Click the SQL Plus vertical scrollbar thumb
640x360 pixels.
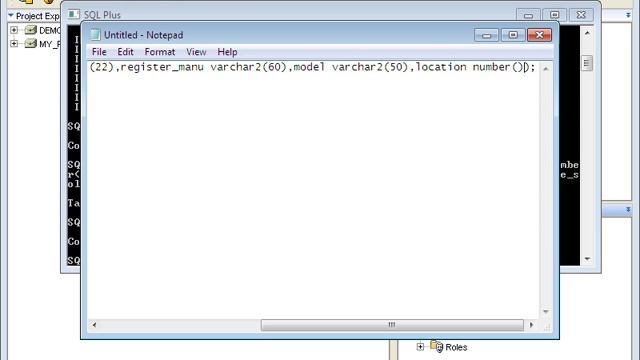coord(587,63)
